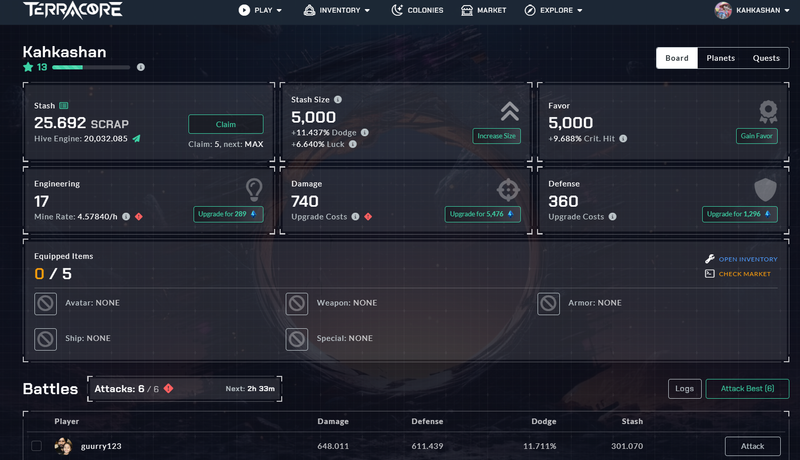The image size is (800, 460).
Task: Tick the checkbox next to guurry123
Action: click(36, 446)
